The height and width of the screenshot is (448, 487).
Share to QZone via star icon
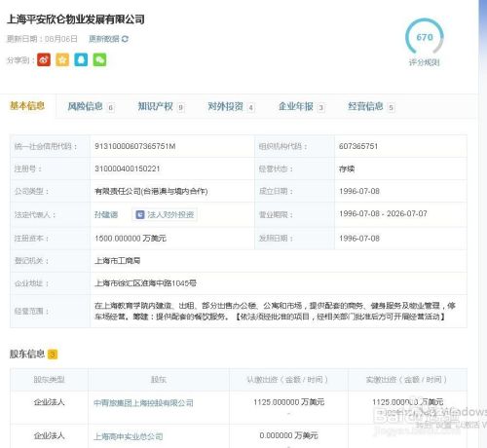[62, 59]
